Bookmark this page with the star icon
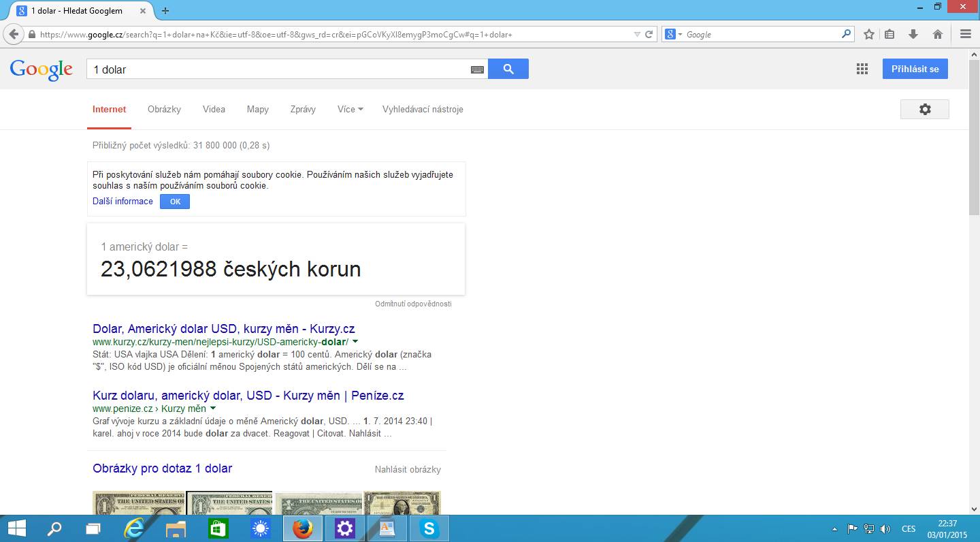Image resolution: width=980 pixels, height=542 pixels. tap(869, 34)
